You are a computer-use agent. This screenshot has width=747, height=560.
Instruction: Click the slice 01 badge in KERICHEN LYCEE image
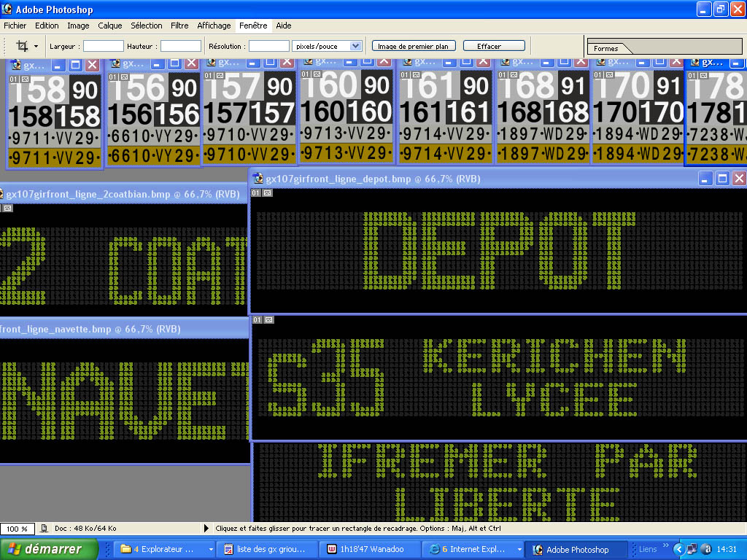click(x=256, y=319)
